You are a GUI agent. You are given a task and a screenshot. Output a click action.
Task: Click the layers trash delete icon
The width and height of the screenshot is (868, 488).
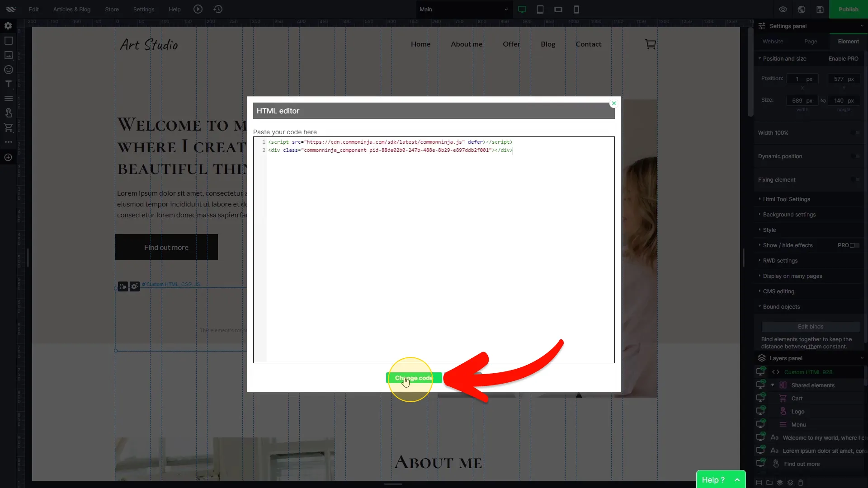pos(801,483)
